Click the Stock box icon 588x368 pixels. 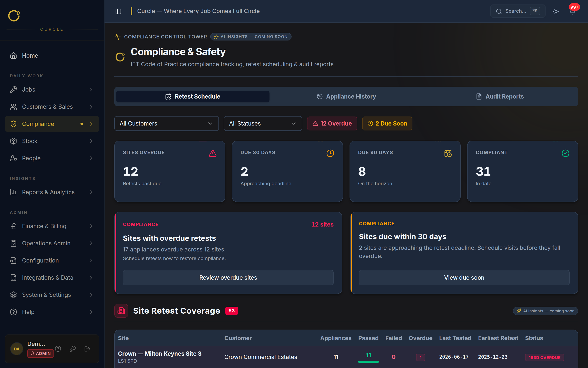[x=13, y=141]
